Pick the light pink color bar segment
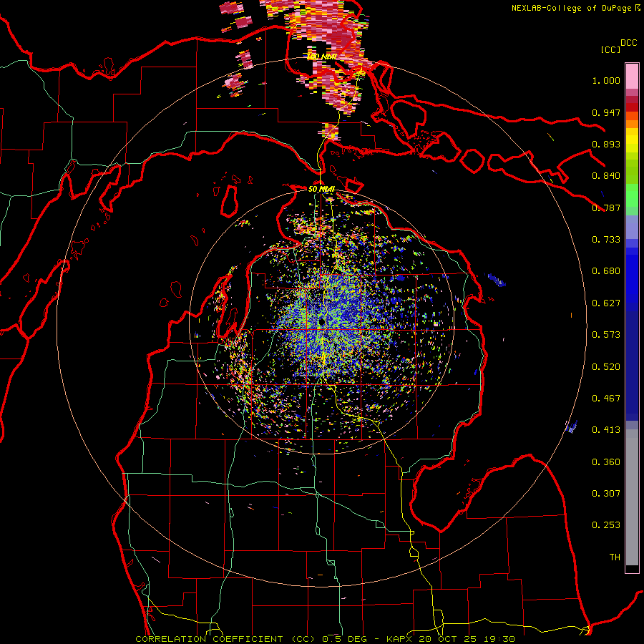Screen dimensions: 644x644 click(632, 76)
